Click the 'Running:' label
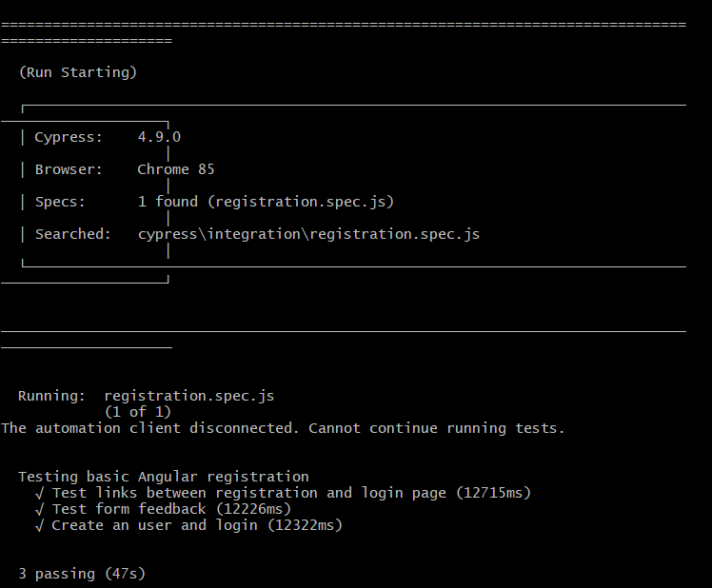 [x=52, y=396]
